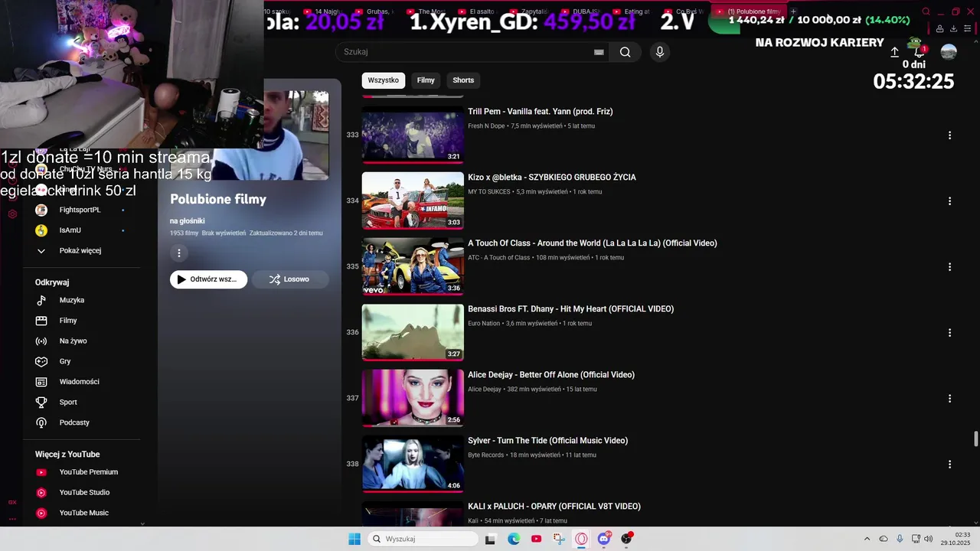Toggle Losowo shuffle playback

click(290, 279)
